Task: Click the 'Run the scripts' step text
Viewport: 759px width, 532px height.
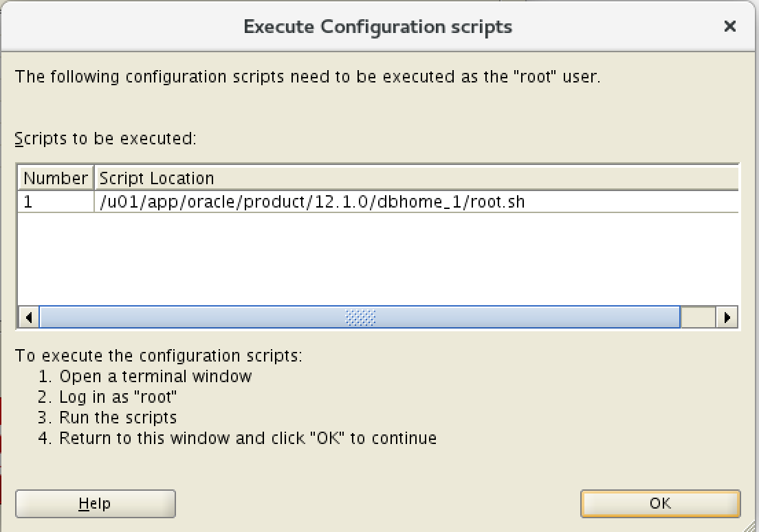Action: tap(118, 417)
